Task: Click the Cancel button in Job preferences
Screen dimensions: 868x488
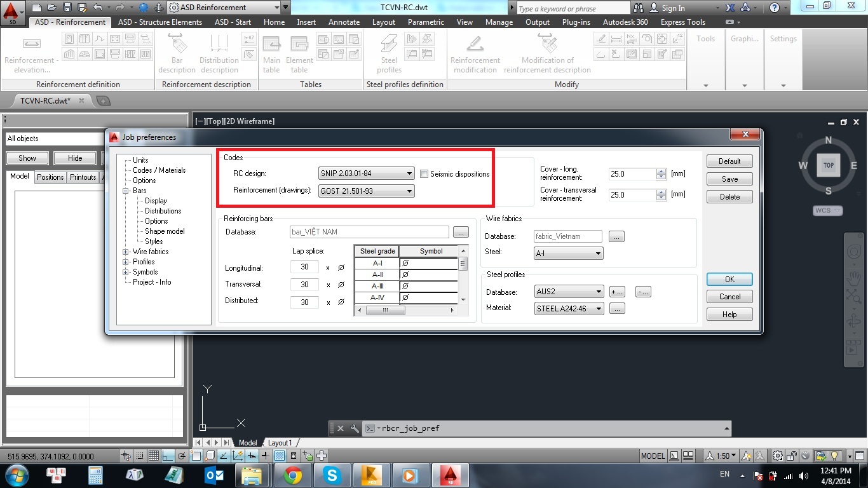Action: (729, 296)
